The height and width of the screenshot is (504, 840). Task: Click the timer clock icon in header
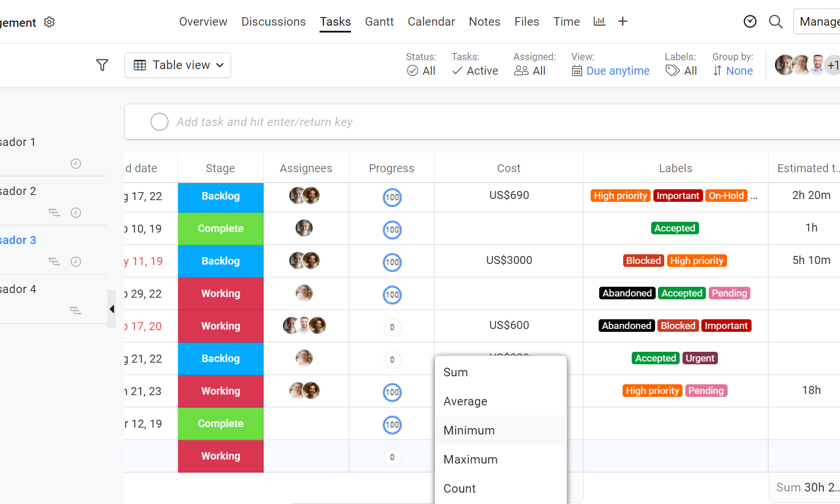[750, 22]
